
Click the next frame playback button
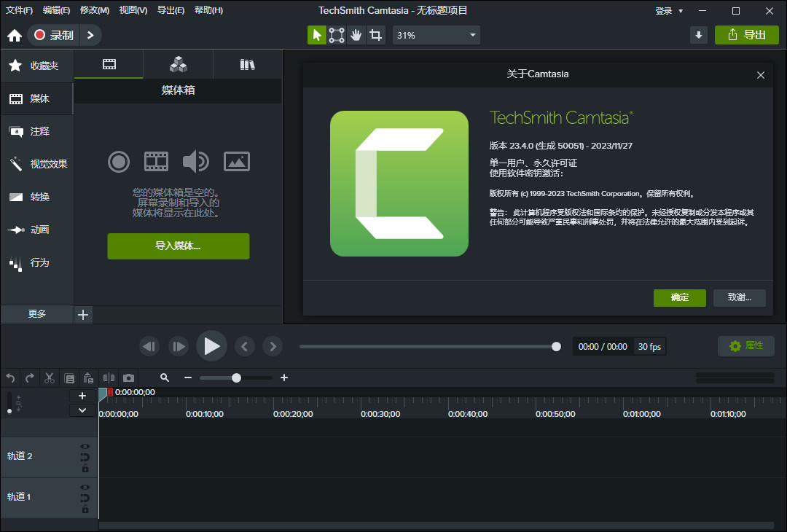tap(179, 346)
